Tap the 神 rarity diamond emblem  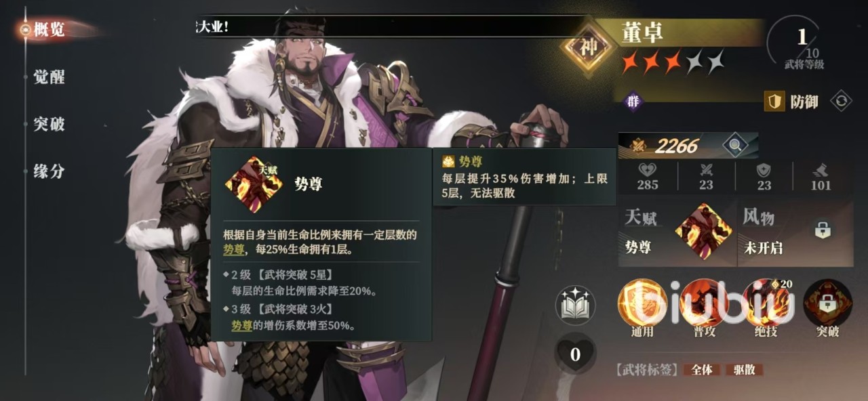click(x=587, y=47)
